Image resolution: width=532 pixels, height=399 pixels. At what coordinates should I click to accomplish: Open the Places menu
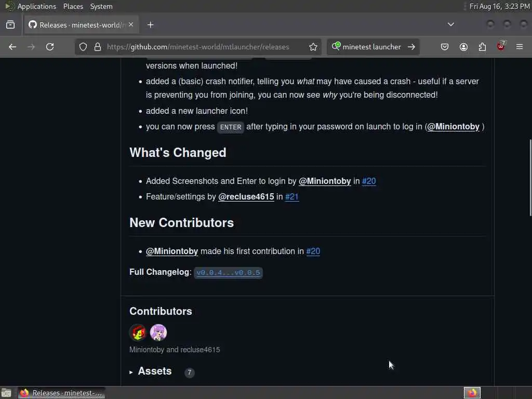click(x=73, y=6)
